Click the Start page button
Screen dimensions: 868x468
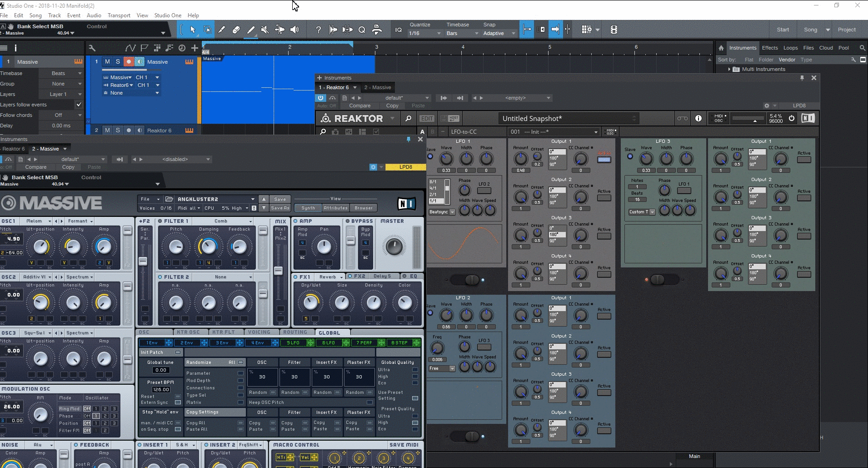click(783, 30)
